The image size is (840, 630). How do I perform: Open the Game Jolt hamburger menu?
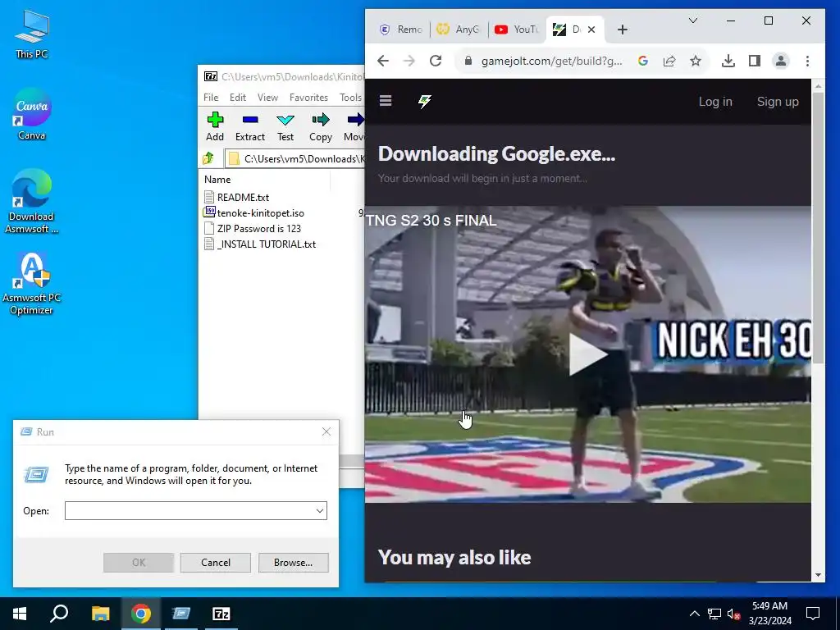(386, 101)
